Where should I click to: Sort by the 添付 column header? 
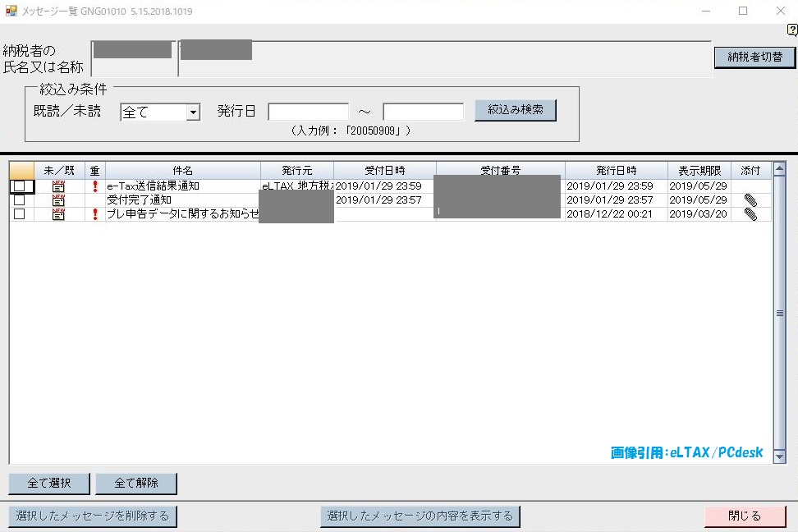(750, 171)
